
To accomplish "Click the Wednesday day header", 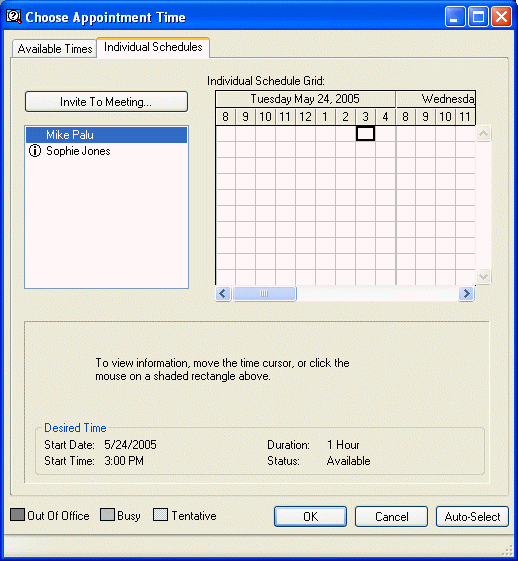I will tap(436, 99).
